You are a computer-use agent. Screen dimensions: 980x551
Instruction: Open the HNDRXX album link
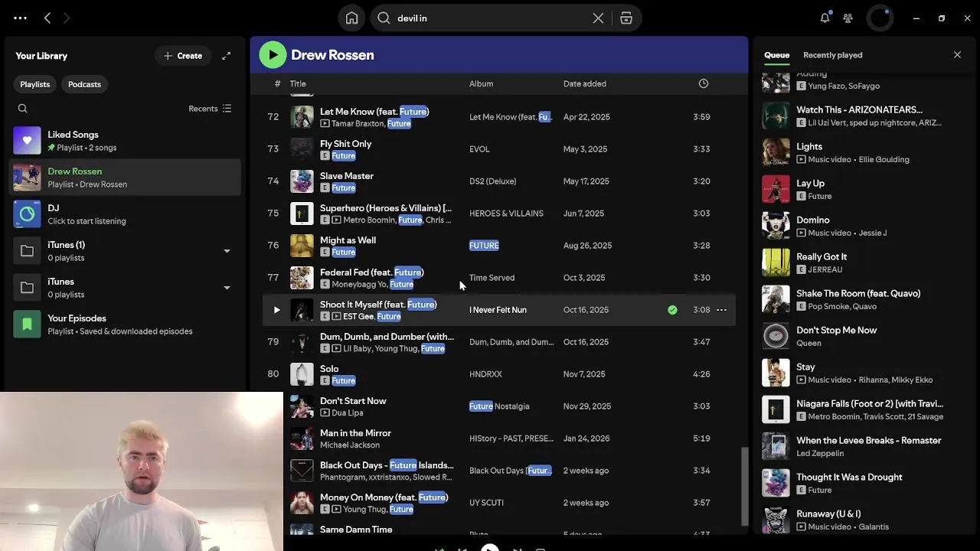pos(485,374)
